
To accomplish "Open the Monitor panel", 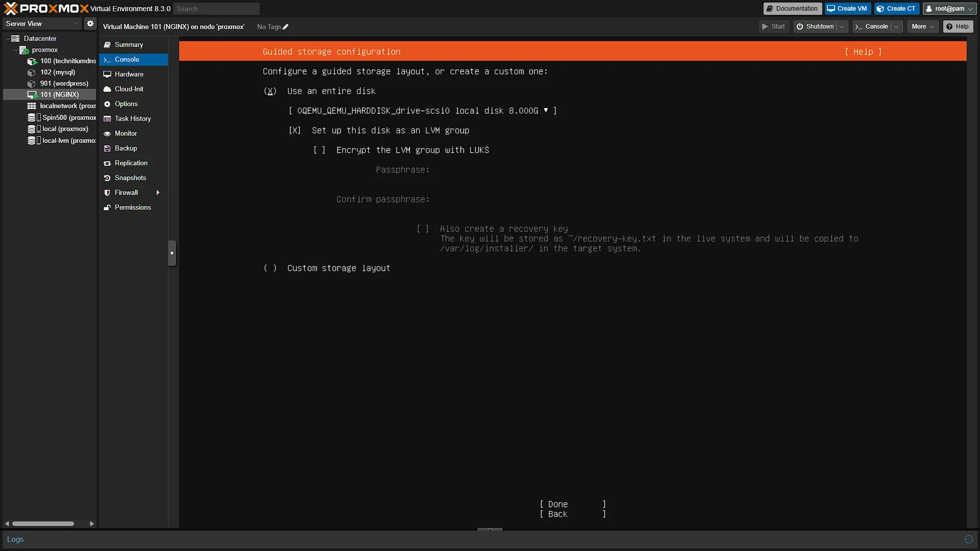I will coord(133,134).
